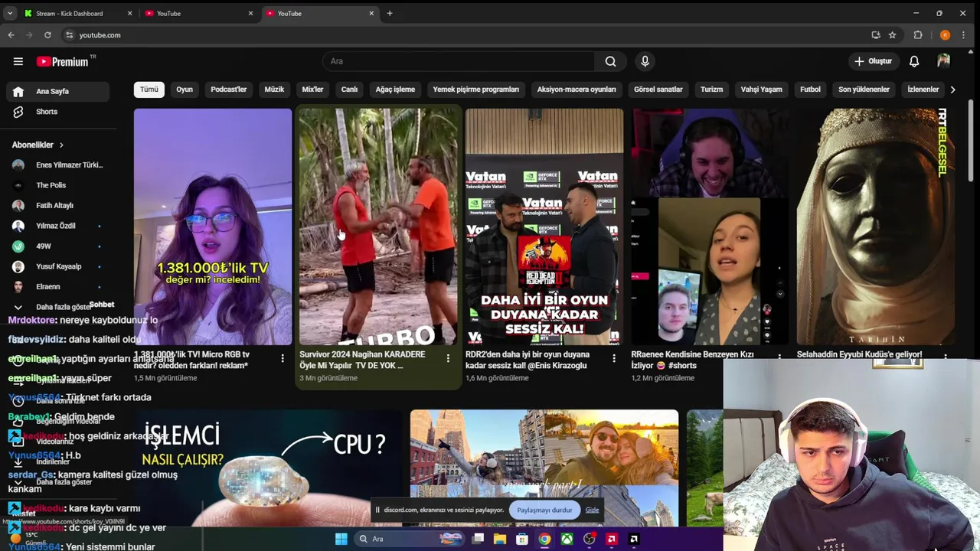Select the Müzik filter chip
Image resolution: width=980 pixels, height=551 pixels.
click(x=274, y=90)
